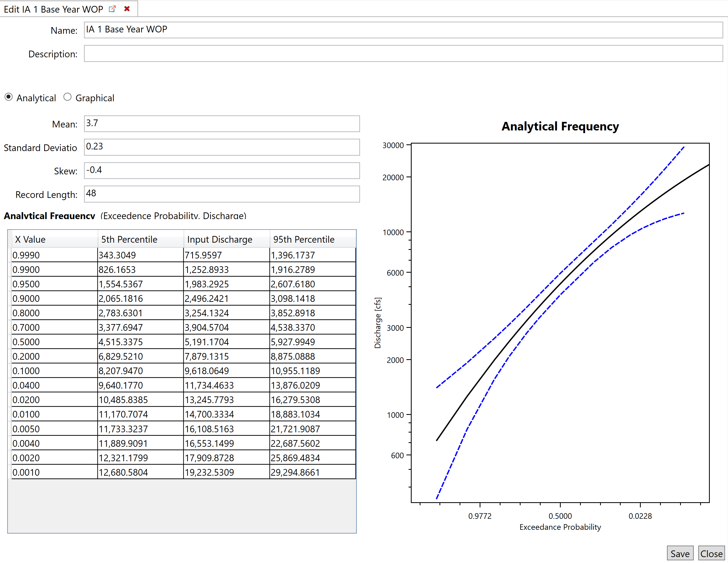Select Input Discharge cell 715.9597
Image resolution: width=728 pixels, height=563 pixels.
tap(227, 255)
